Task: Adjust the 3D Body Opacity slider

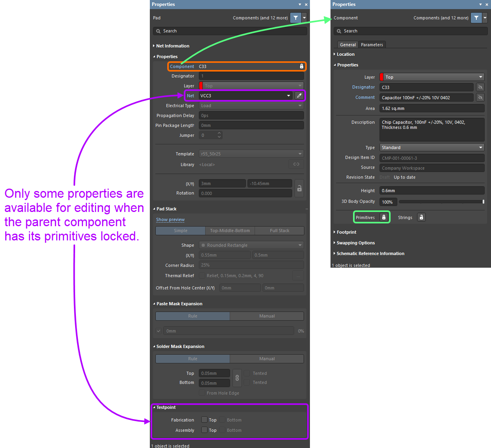Action: (x=441, y=202)
